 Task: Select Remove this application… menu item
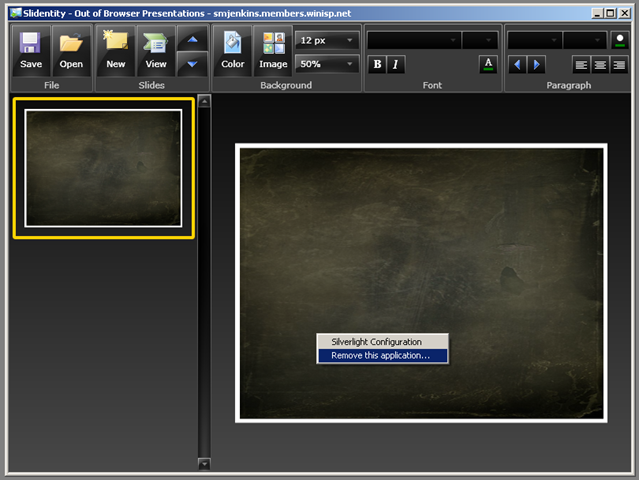pyautogui.click(x=382, y=355)
